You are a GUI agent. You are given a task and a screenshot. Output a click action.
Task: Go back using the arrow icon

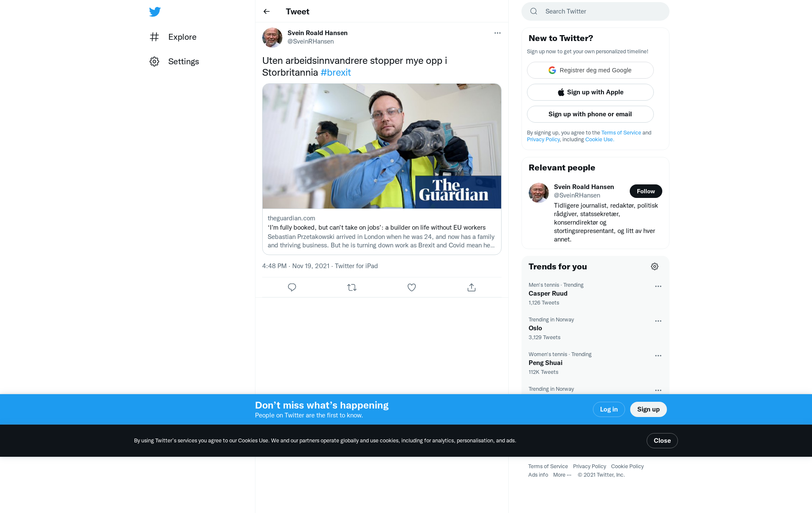tap(266, 11)
